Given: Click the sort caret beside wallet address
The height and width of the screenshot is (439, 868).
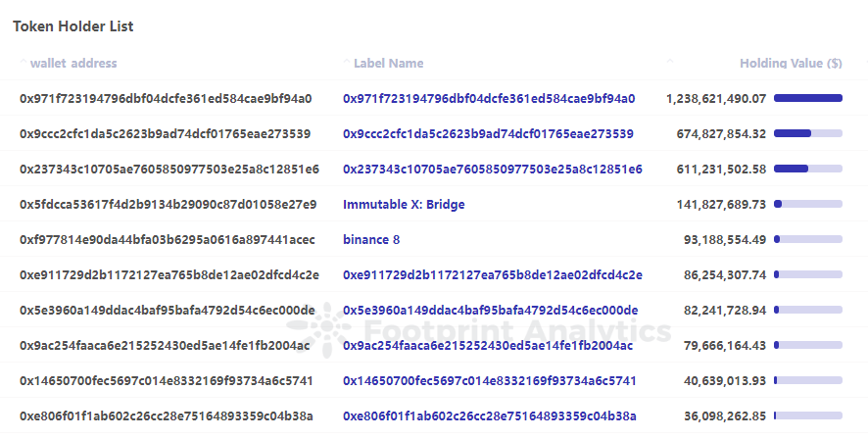Looking at the screenshot, I should coord(24,61).
